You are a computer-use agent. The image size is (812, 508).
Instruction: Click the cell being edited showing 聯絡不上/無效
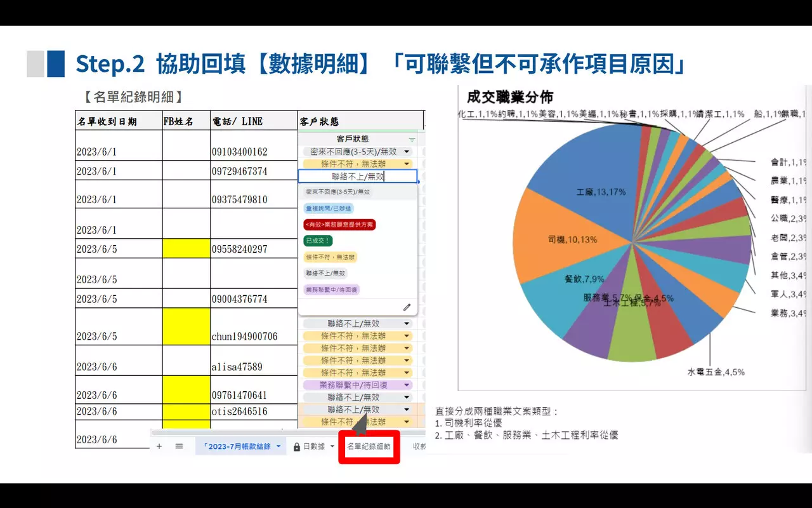point(357,177)
